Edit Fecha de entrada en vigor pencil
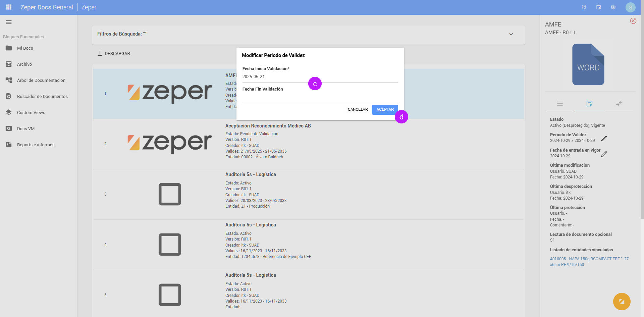 coord(604,154)
